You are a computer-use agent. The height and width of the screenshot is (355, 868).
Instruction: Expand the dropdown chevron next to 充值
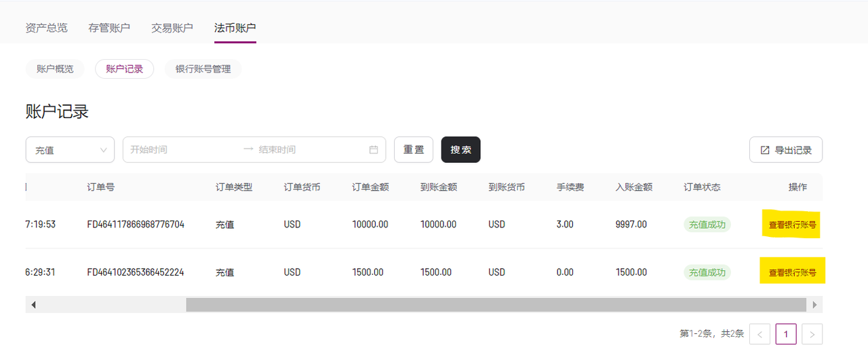104,150
